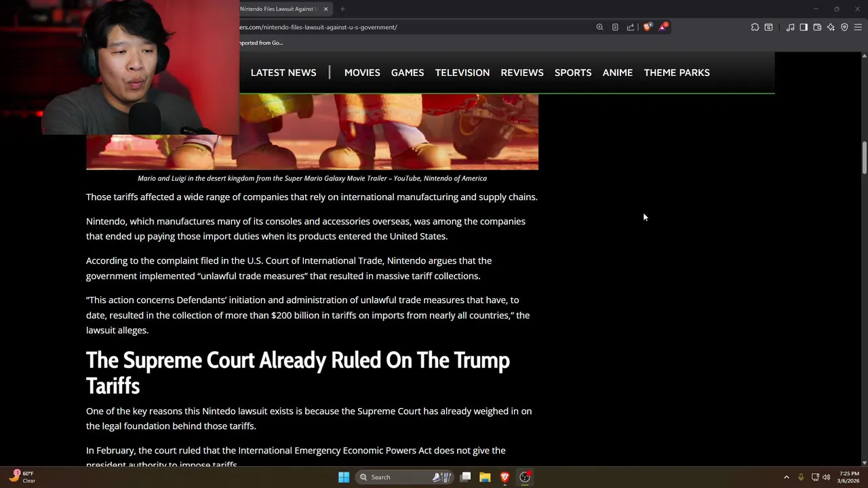This screenshot has height=488, width=868.
Task: Click paragraph starting 'According to the complaint'
Action: click(x=289, y=268)
